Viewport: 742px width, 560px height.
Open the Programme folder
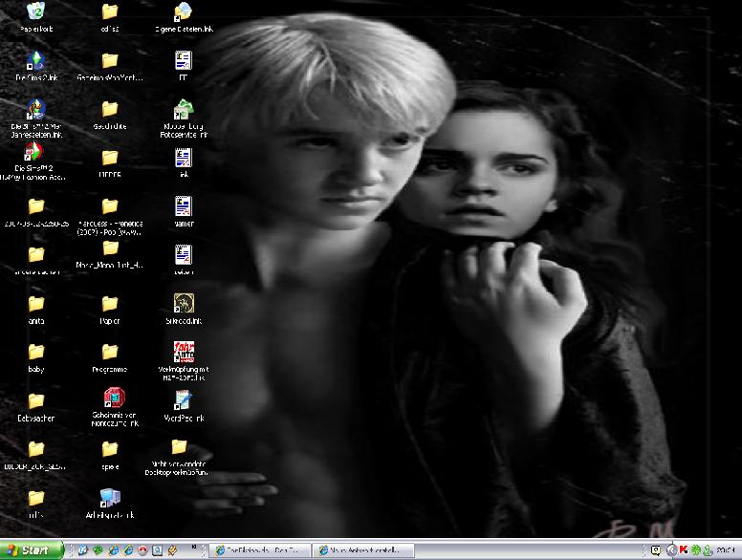(x=110, y=352)
